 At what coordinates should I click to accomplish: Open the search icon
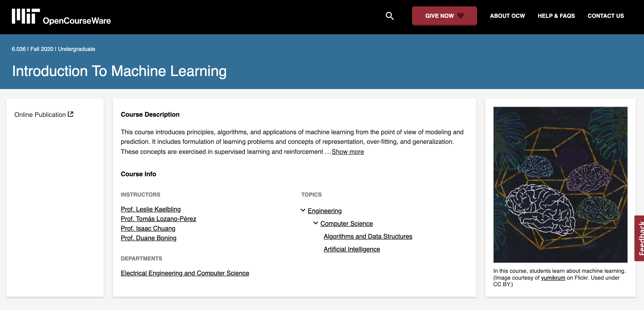pos(390,16)
